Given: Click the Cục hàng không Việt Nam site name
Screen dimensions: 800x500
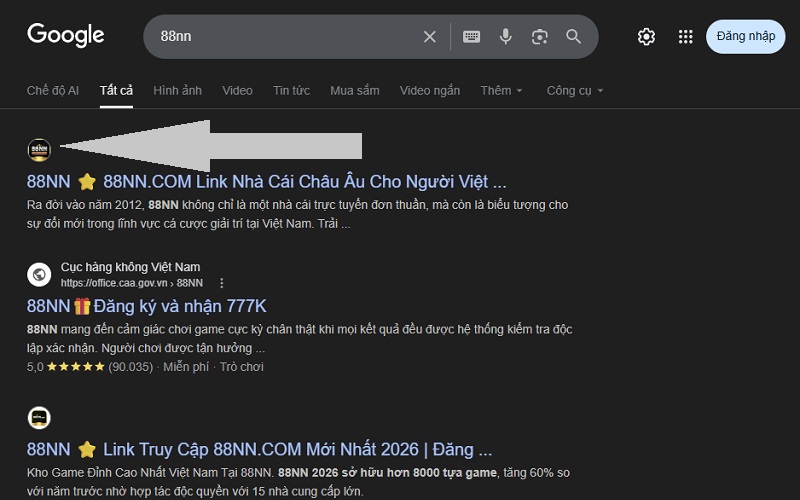Looking at the screenshot, I should tap(131, 267).
